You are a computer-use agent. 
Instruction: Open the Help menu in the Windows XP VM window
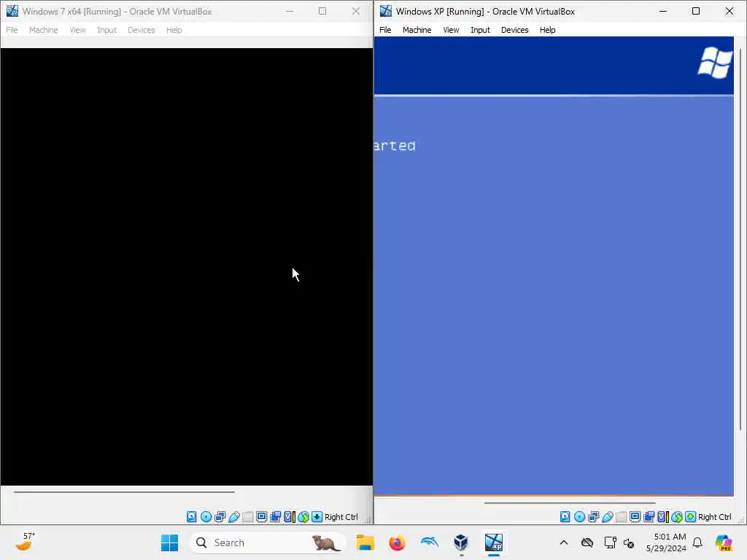click(547, 30)
